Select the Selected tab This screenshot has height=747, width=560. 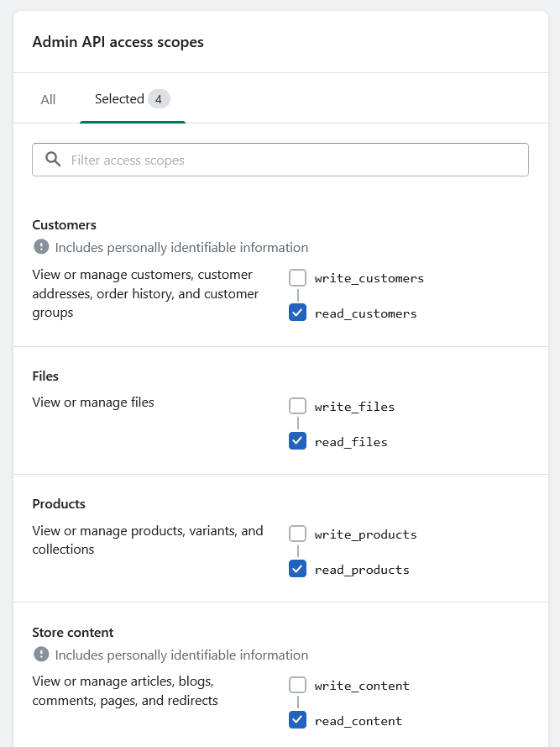(x=133, y=99)
